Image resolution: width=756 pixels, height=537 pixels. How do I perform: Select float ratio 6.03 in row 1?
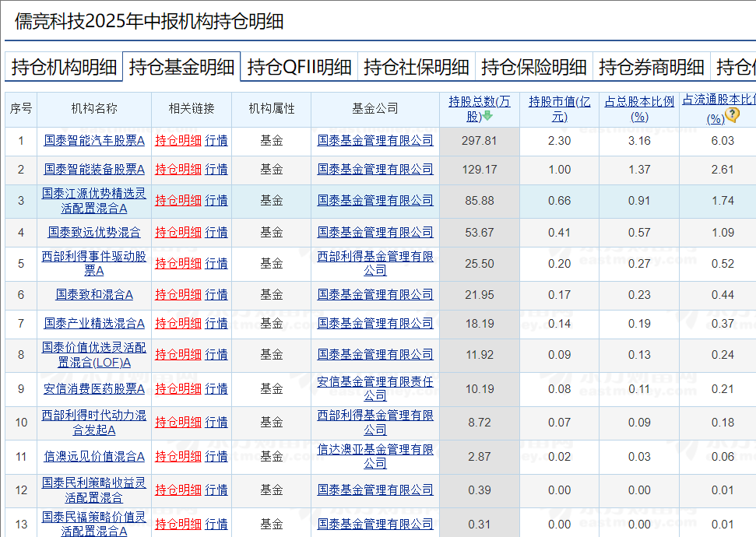tap(723, 141)
